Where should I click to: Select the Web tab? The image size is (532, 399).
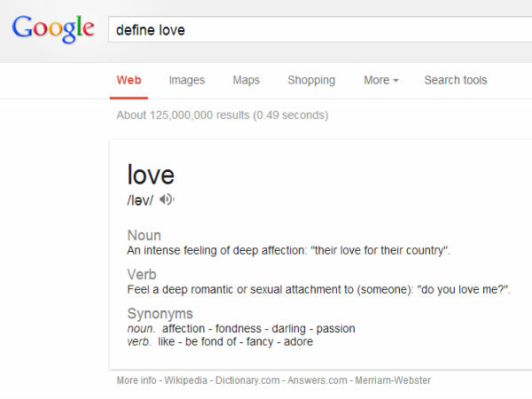129,80
